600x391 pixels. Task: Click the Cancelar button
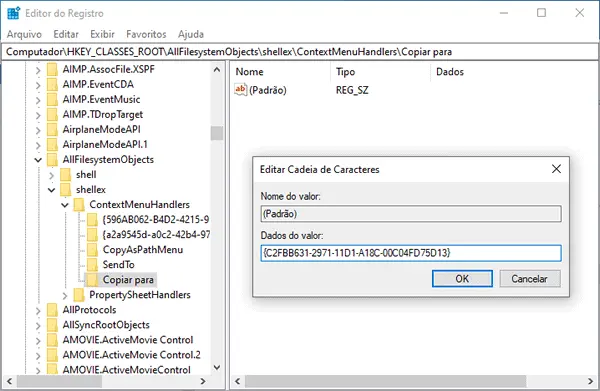point(530,279)
